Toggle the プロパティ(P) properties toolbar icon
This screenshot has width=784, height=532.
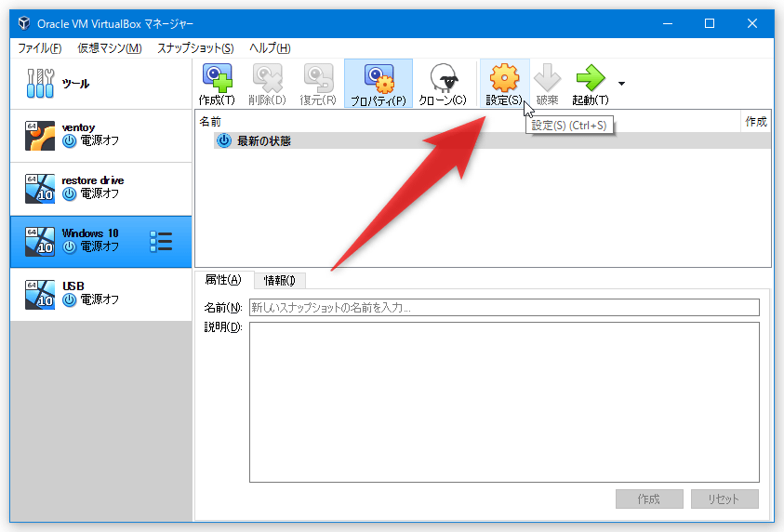click(379, 84)
